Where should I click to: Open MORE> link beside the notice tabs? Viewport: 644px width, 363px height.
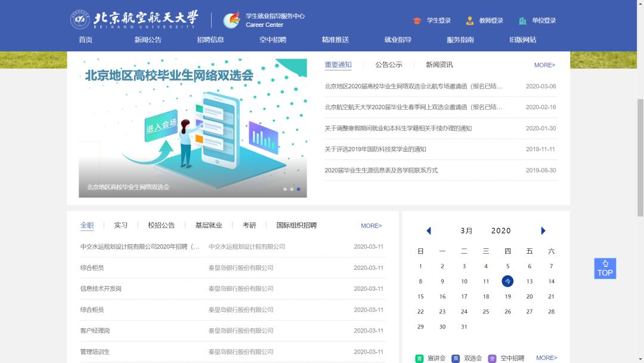pos(544,65)
